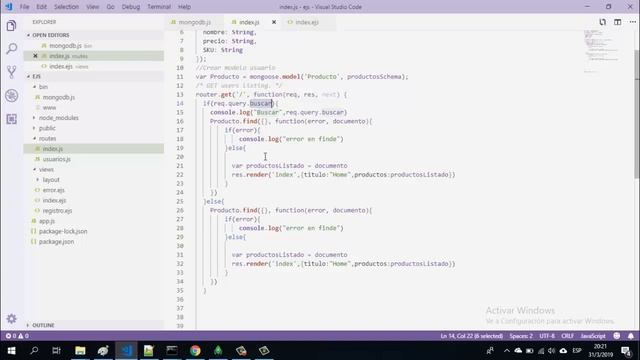
Task: Select mongodb.js in Open Editors list
Action: pos(65,46)
